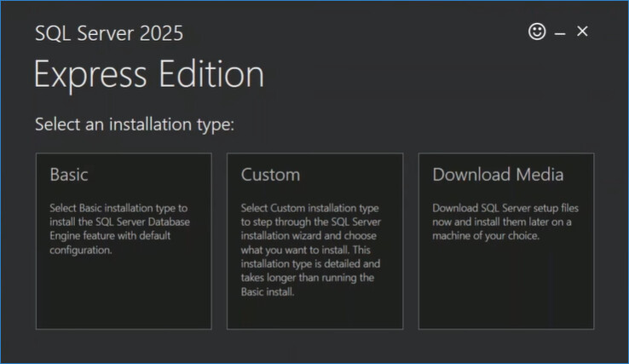Choose the Custom installation type heading
This screenshot has width=629, height=364.
pyautogui.click(x=270, y=175)
